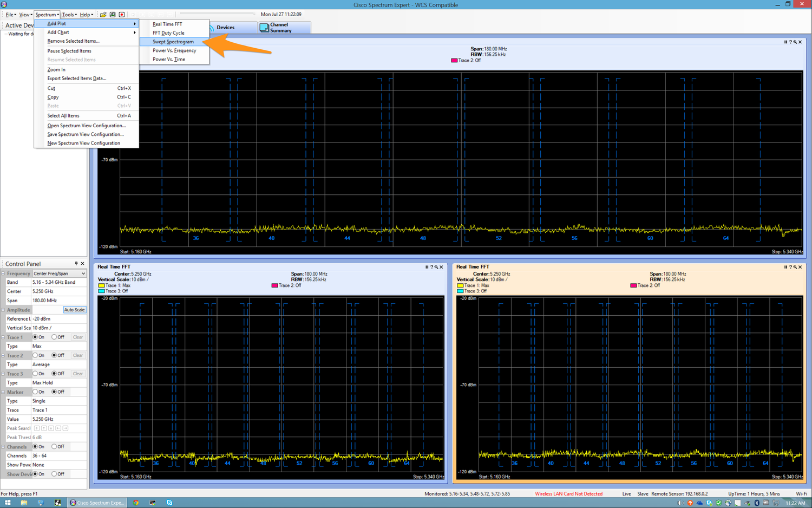
Task: Close the Control Panel pane
Action: (82, 264)
